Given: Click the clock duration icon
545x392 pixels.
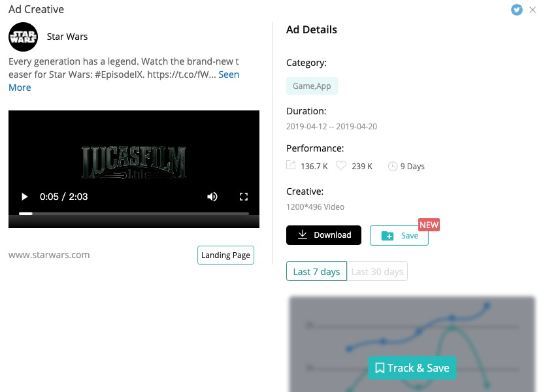Looking at the screenshot, I should [393, 167].
